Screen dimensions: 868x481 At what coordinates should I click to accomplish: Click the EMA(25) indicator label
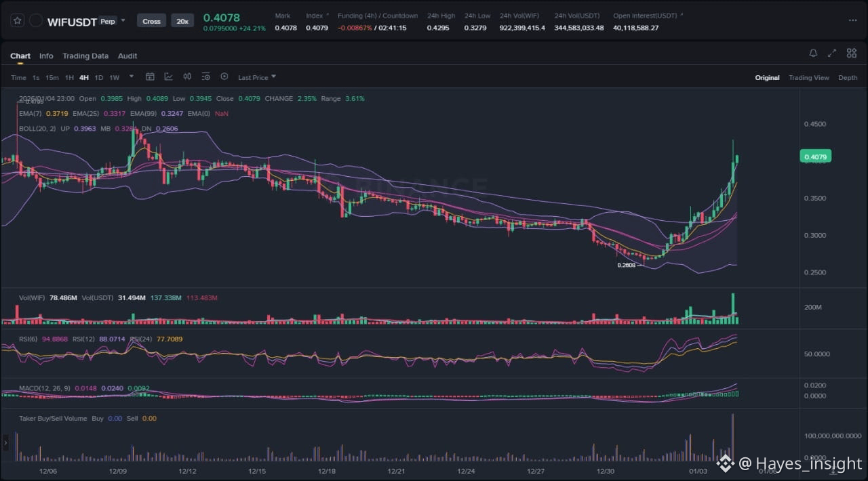85,113
